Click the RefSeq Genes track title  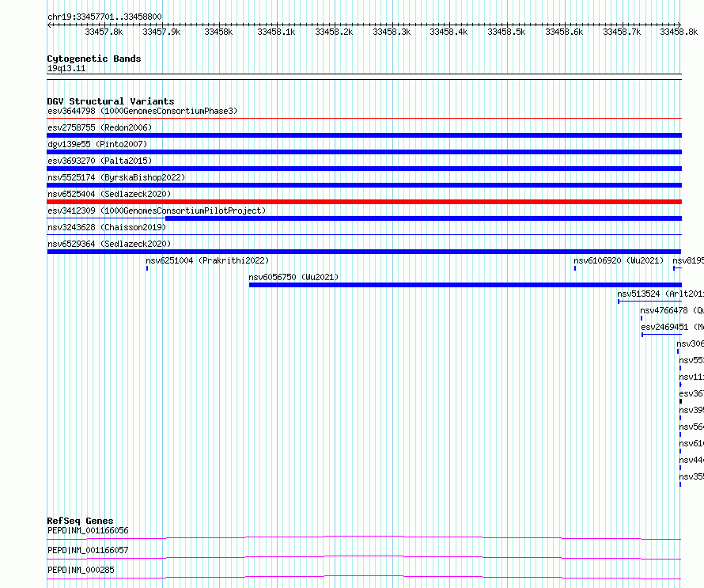coord(81,521)
